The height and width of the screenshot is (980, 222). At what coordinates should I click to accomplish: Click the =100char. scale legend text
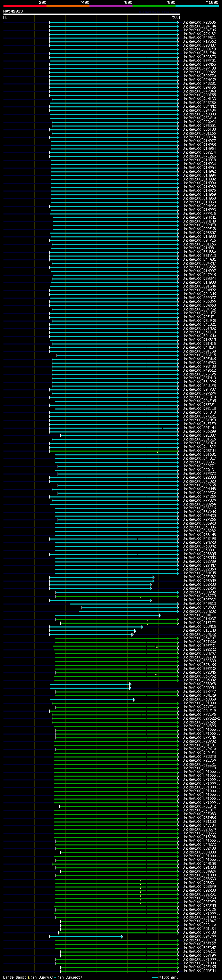[169, 977]
